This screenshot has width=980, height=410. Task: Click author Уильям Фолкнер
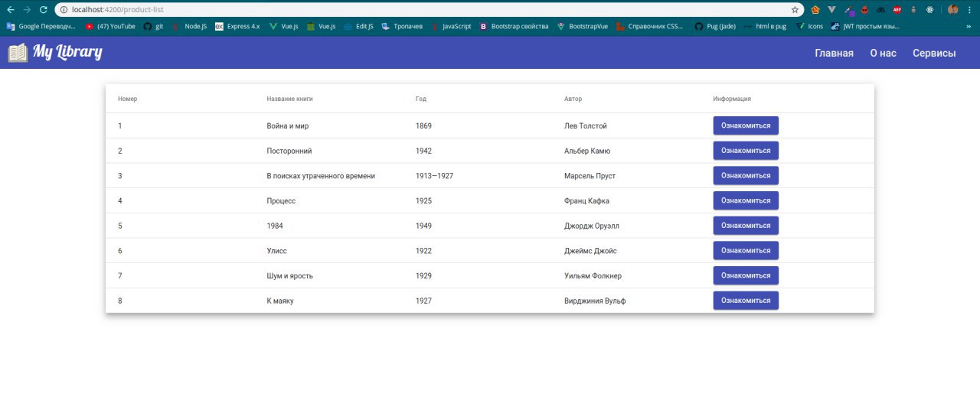click(593, 275)
